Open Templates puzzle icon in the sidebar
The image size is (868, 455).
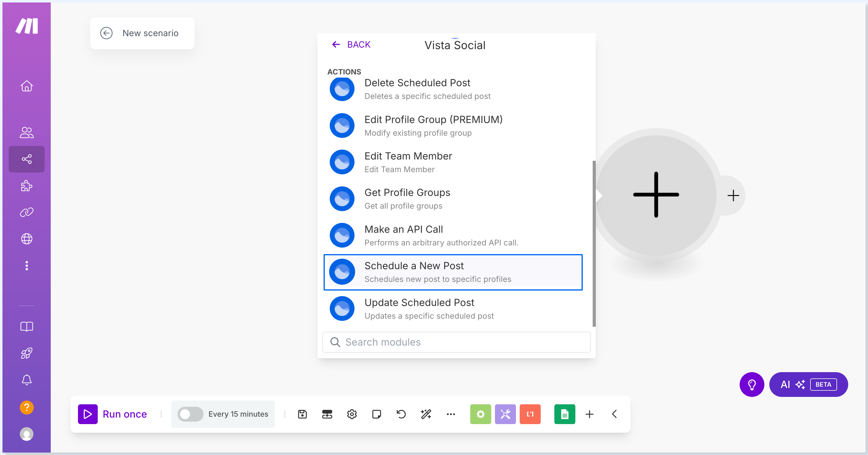(x=27, y=185)
